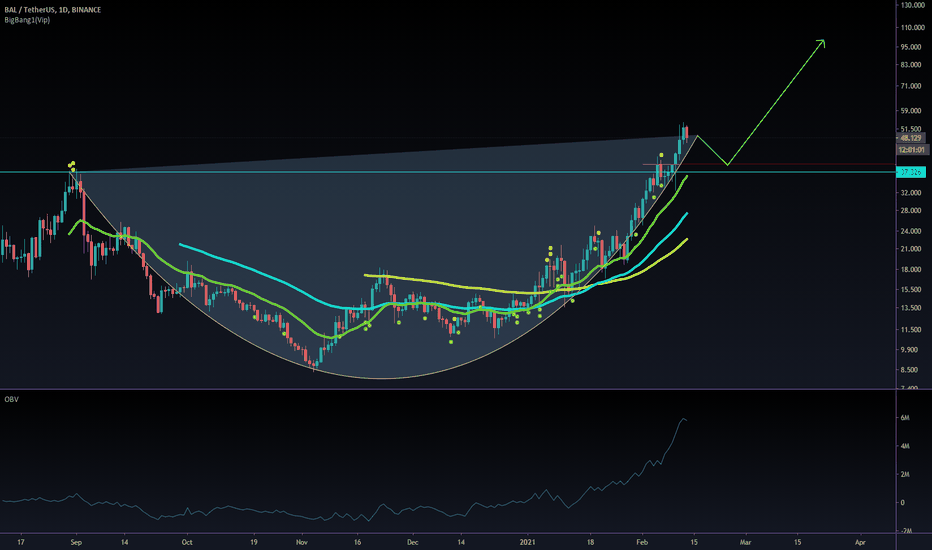The width and height of the screenshot is (932, 550).
Task: Click the OBV indicator label
Action: [11, 399]
